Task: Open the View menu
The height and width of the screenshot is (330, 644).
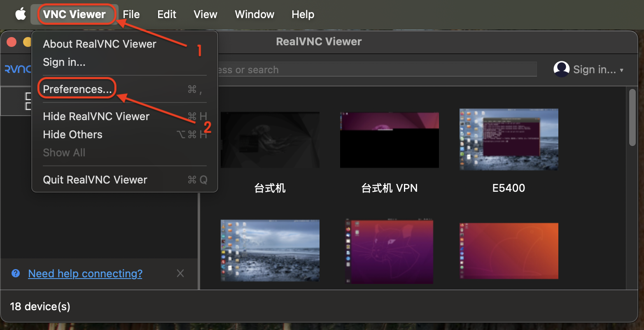Action: (205, 14)
